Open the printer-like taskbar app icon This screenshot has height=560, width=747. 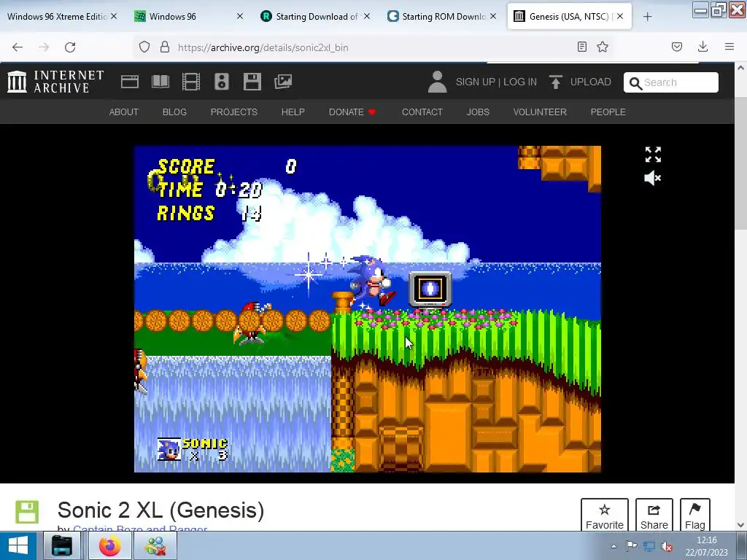pos(61,545)
